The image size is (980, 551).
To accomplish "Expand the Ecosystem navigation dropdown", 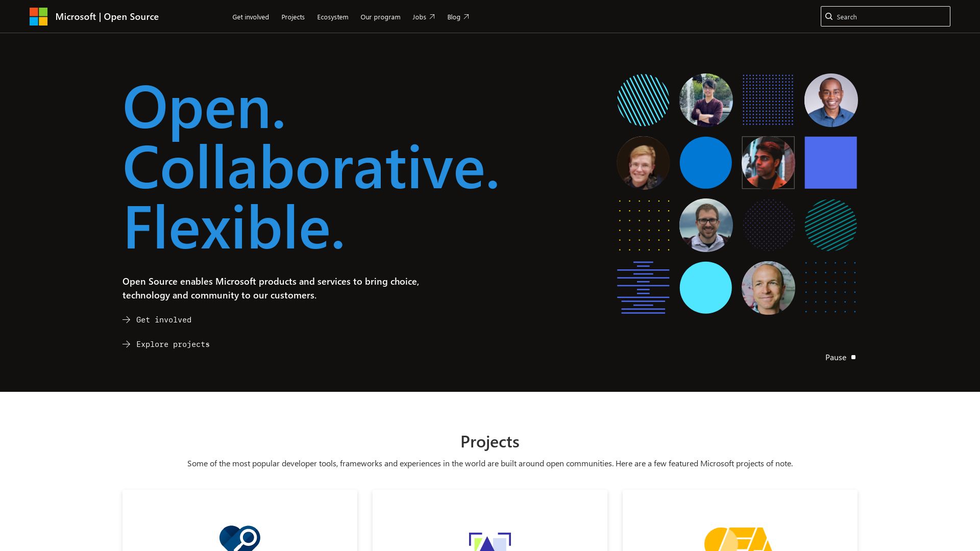I will pyautogui.click(x=332, y=17).
